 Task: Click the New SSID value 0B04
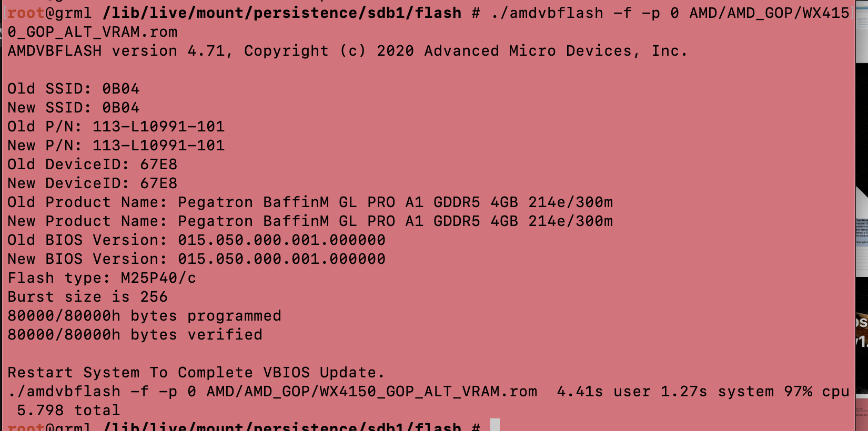pyautogui.click(x=121, y=108)
